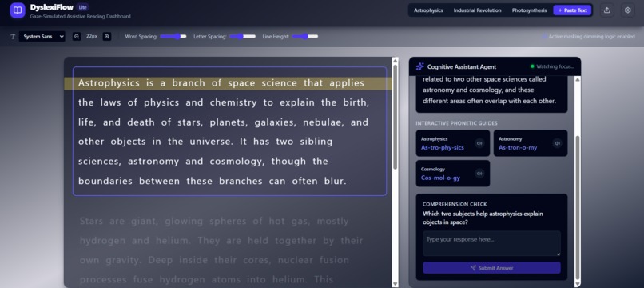
Task: Play Astrophysics pronunciation speaker icon
Action: 479,143
